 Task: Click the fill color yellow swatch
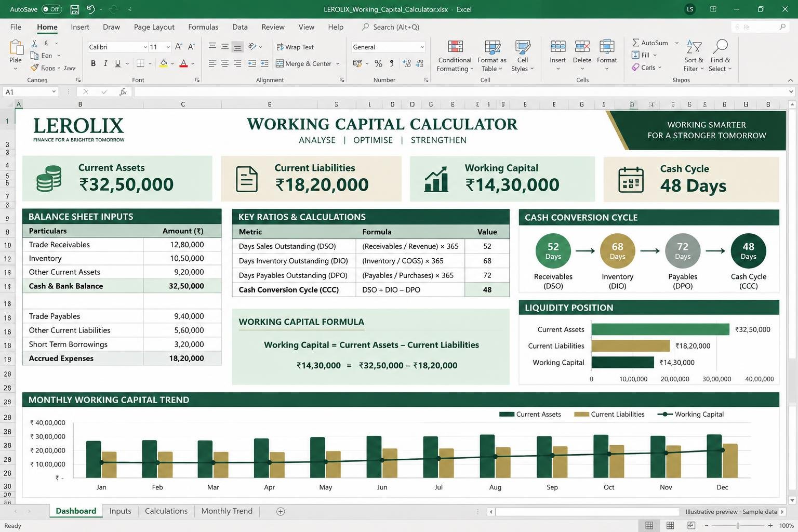[x=164, y=63]
